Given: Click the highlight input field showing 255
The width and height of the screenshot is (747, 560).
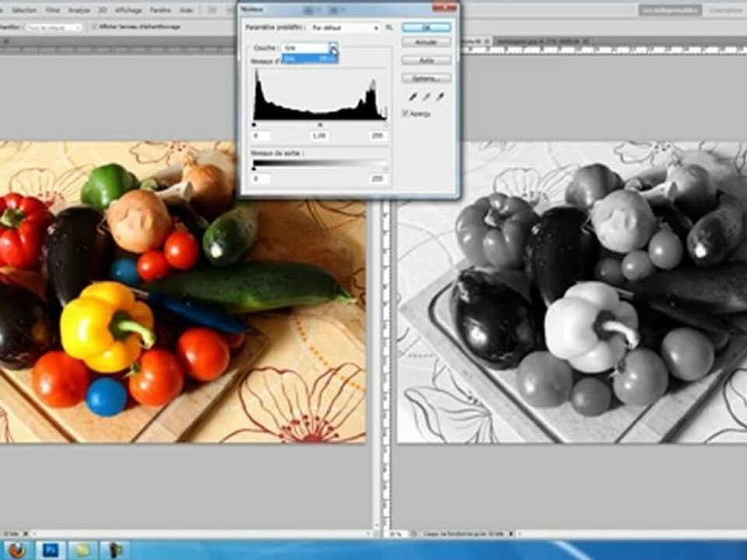Looking at the screenshot, I should tap(378, 135).
